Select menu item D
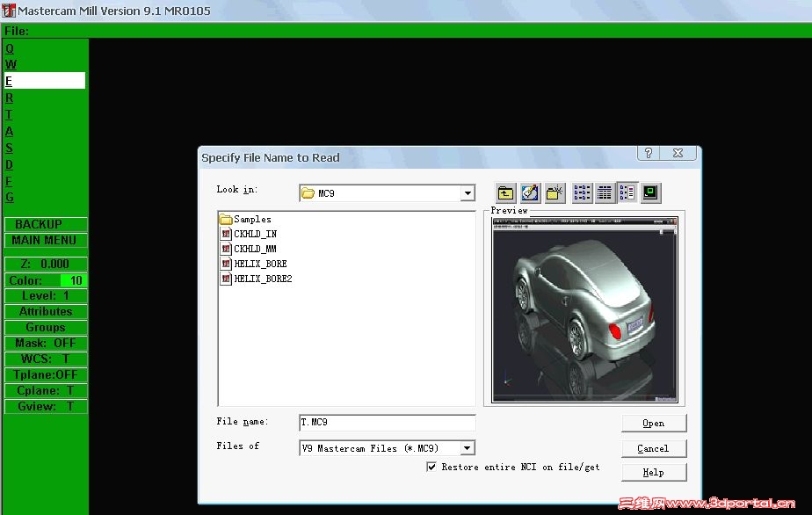Screen dimensions: 812x515 [10, 164]
